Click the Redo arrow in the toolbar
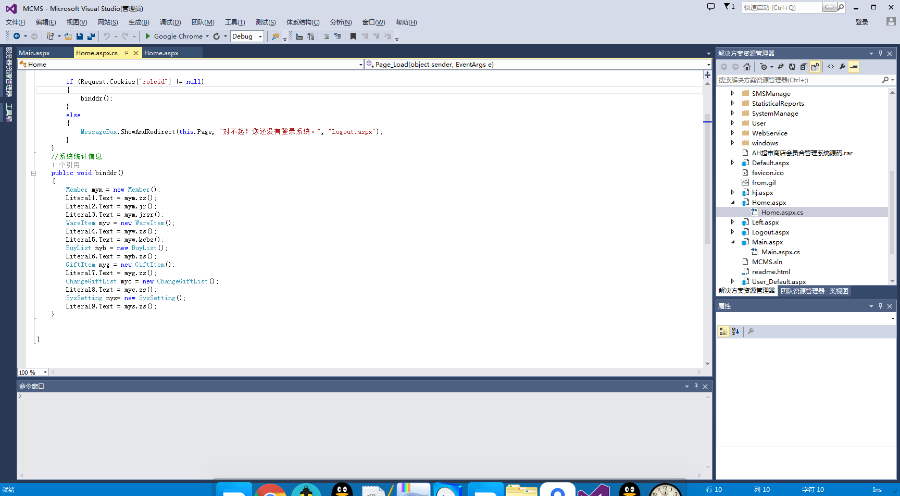This screenshot has width=900, height=496. (125, 36)
